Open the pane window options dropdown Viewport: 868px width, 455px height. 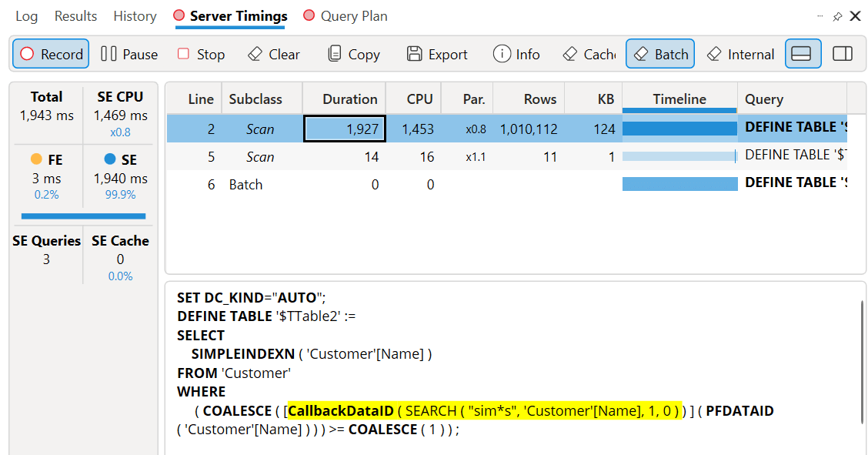(820, 17)
